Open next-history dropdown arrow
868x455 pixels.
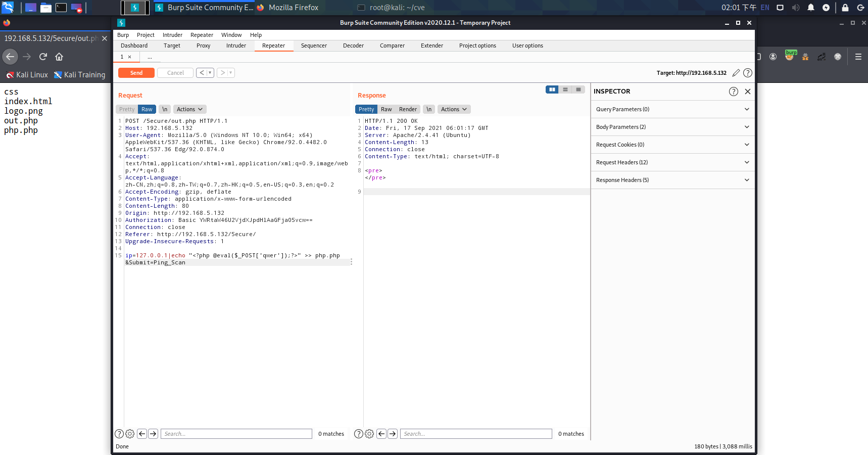[x=231, y=73]
